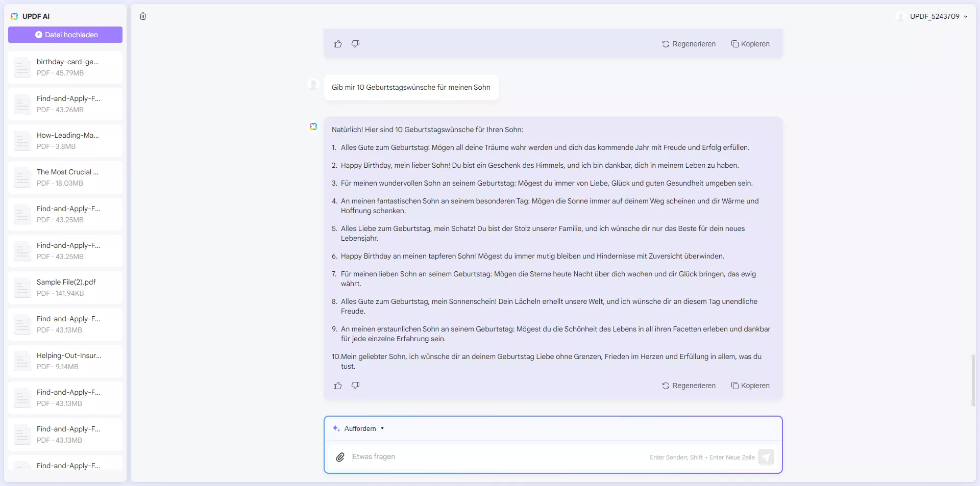This screenshot has width=980, height=486.
Task: Copy the birthday wishes response
Action: click(750, 386)
